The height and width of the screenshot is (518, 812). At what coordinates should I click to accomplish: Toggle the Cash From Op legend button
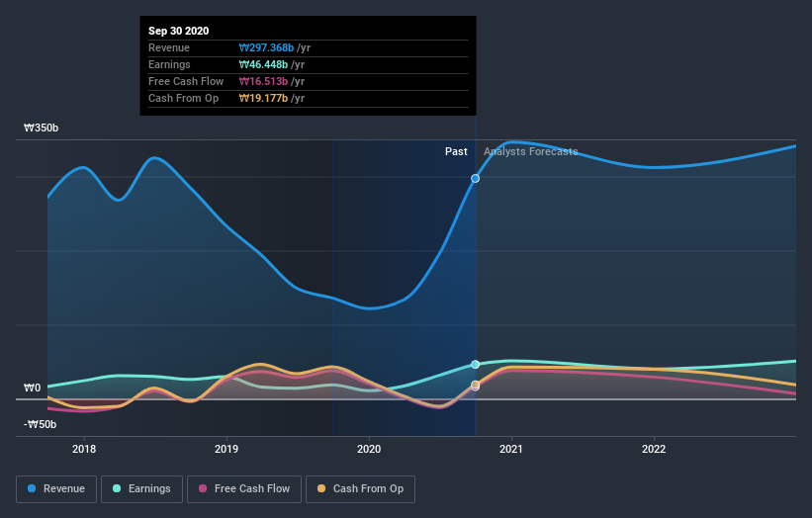(360, 489)
